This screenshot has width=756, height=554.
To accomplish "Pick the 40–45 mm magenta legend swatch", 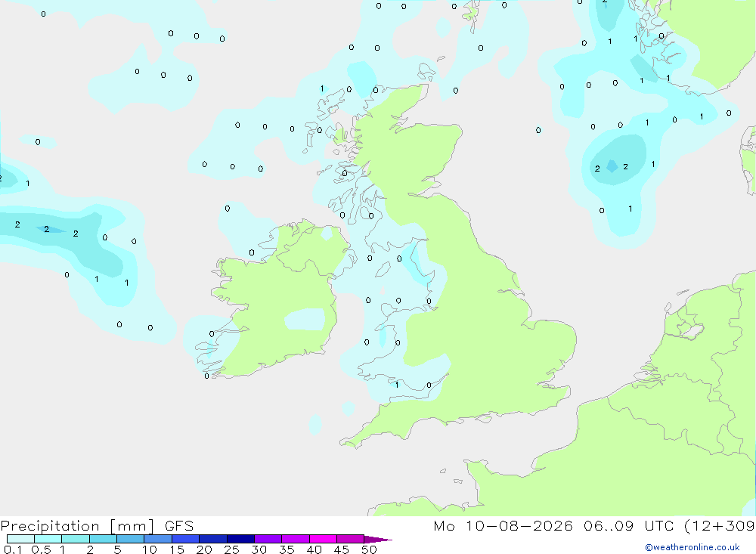I will pyautogui.click(x=323, y=539).
